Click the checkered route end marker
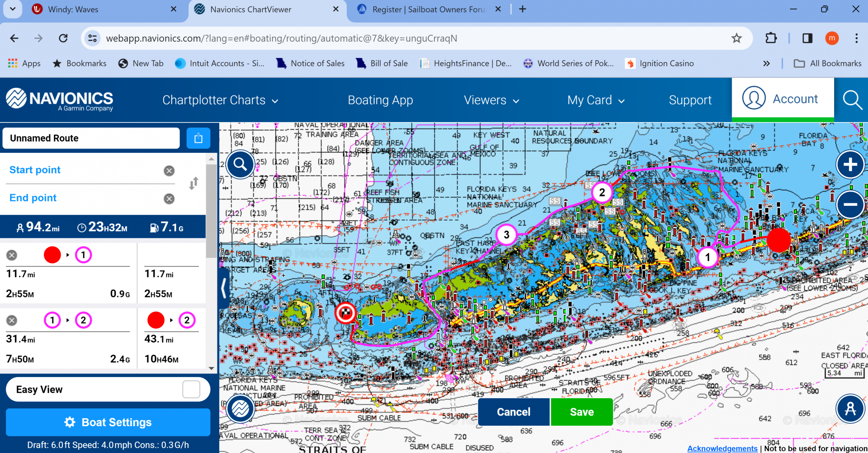 (x=345, y=313)
